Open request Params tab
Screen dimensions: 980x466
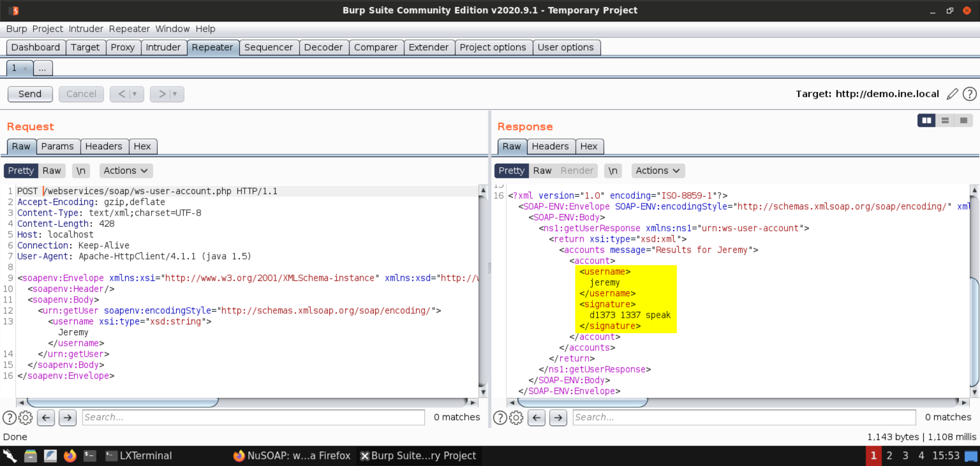point(57,147)
